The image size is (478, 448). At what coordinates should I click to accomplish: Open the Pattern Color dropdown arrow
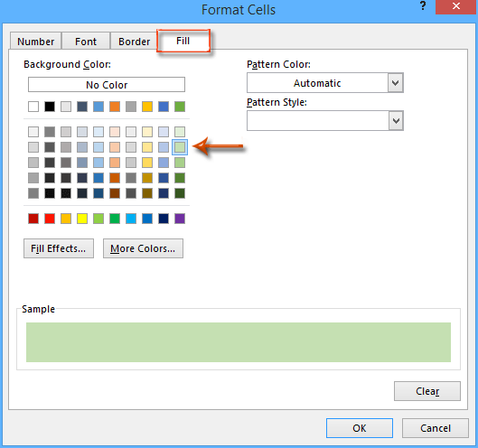coord(396,83)
